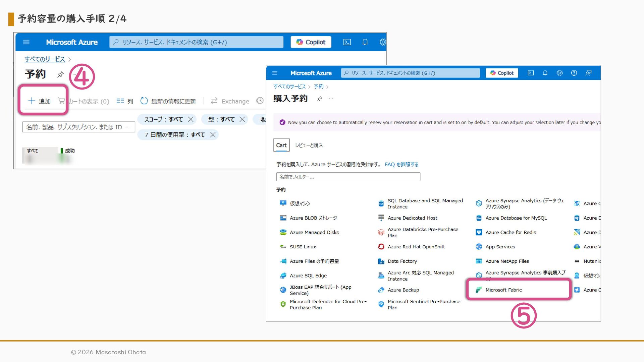
Task: Click the 名前でフィルター input field
Action: tap(348, 177)
